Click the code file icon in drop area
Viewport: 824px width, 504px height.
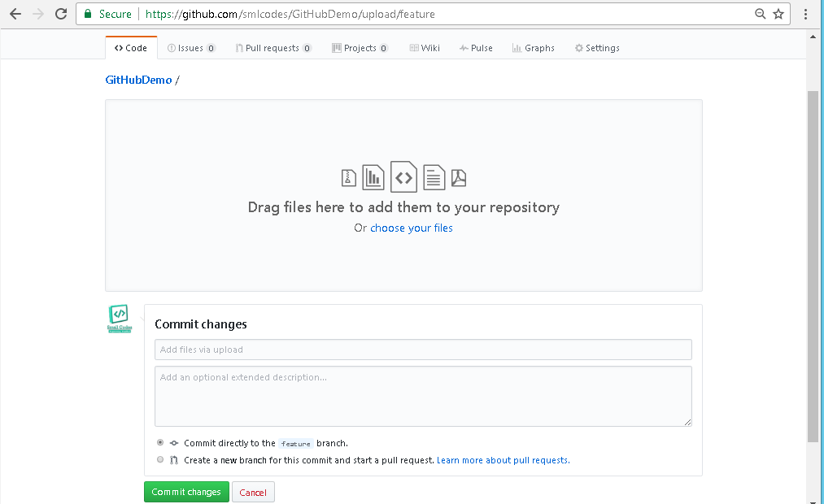click(403, 176)
